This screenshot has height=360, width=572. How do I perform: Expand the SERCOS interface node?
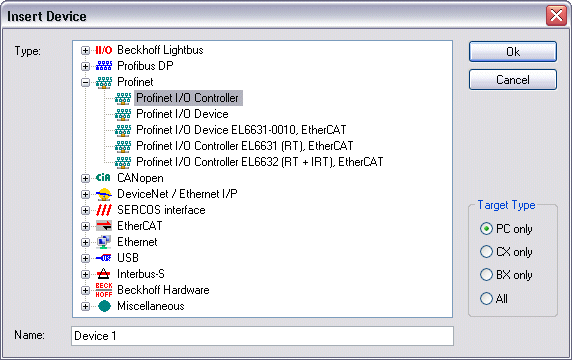coord(85,210)
